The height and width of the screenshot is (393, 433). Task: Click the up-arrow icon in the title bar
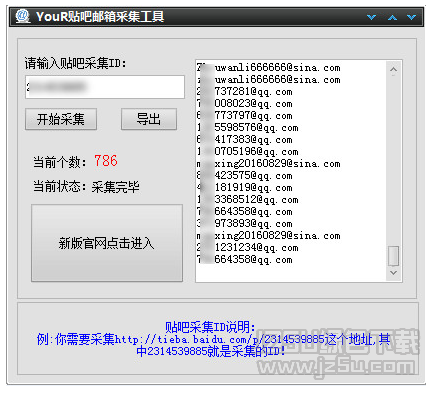pyautogui.click(x=392, y=17)
